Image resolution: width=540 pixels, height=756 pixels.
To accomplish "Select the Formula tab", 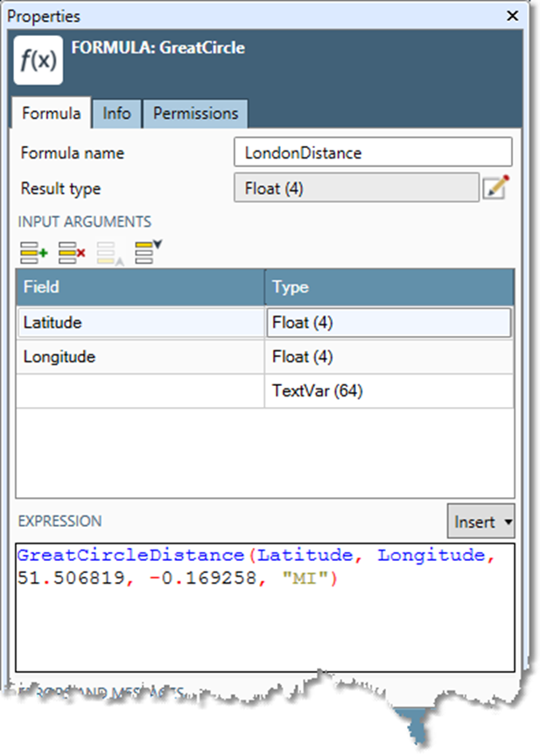I will click(x=50, y=114).
